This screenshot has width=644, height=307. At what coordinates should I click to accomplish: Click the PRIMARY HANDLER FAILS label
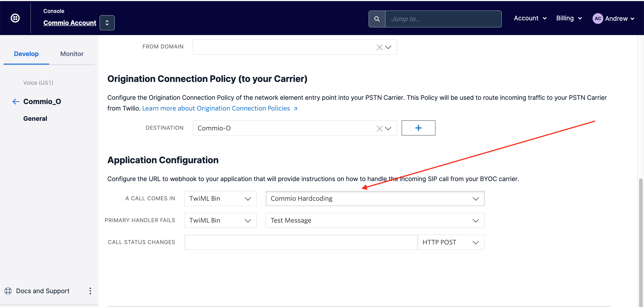(140, 220)
